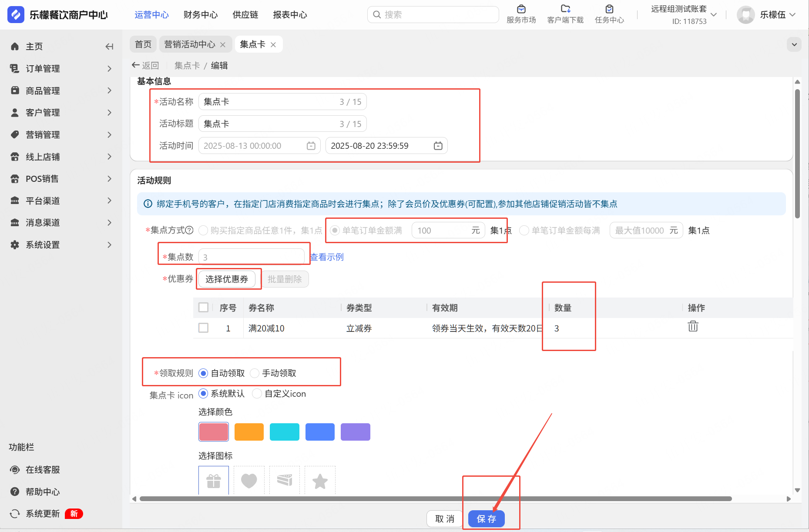This screenshot has height=532, width=809.
Task: Choose the gift box card icon
Action: (214, 480)
